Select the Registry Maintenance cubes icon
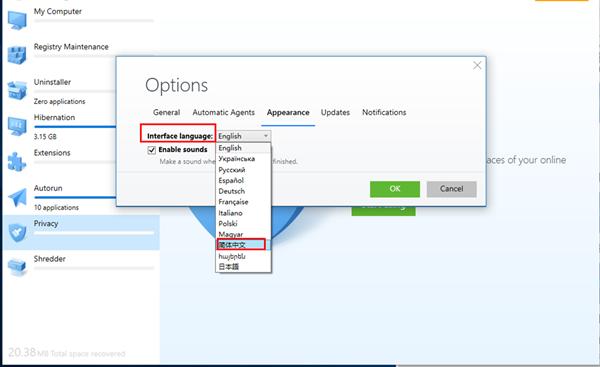 click(x=17, y=55)
